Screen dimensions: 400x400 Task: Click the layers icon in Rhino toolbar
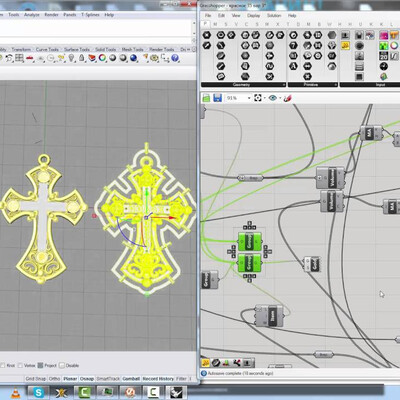point(92,58)
